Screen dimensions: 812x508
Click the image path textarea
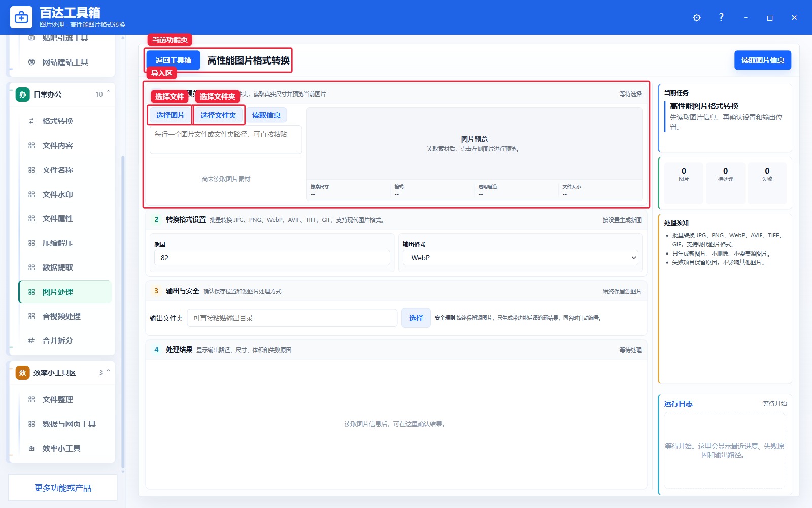[x=226, y=140]
